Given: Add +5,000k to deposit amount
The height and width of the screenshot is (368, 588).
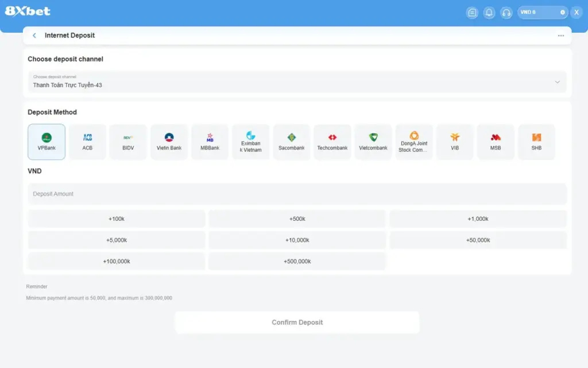Looking at the screenshot, I should (x=117, y=240).
